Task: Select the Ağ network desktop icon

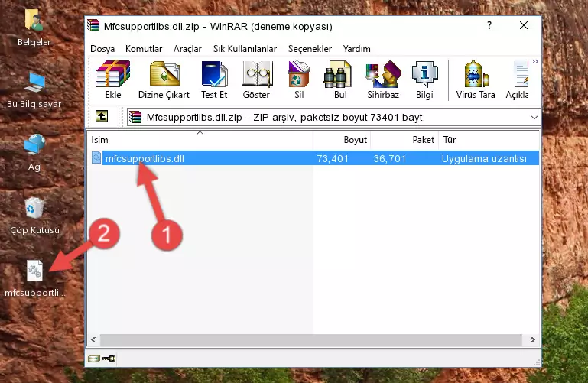Action: pyautogui.click(x=34, y=153)
